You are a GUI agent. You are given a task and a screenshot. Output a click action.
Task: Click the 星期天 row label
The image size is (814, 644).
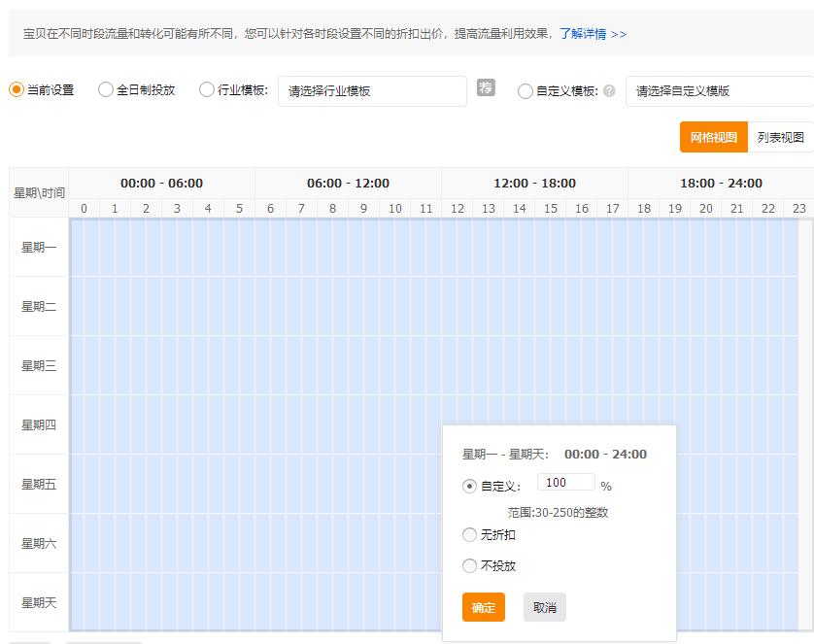tap(39, 602)
